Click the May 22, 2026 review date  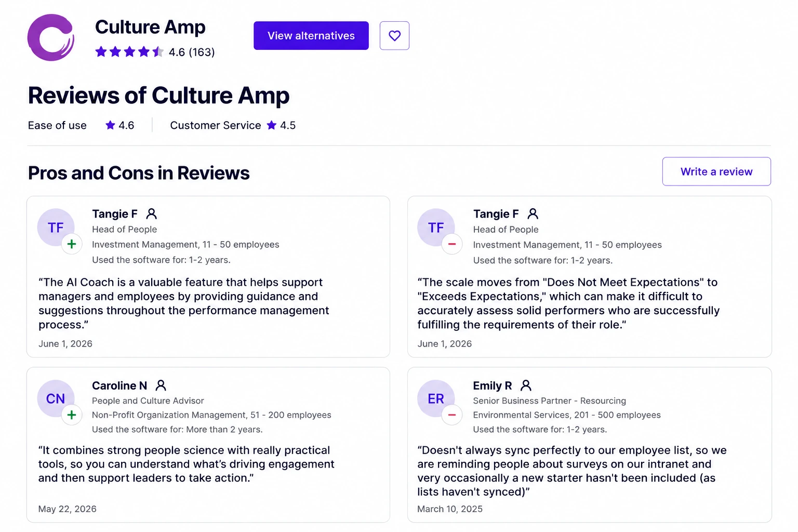[x=67, y=509]
